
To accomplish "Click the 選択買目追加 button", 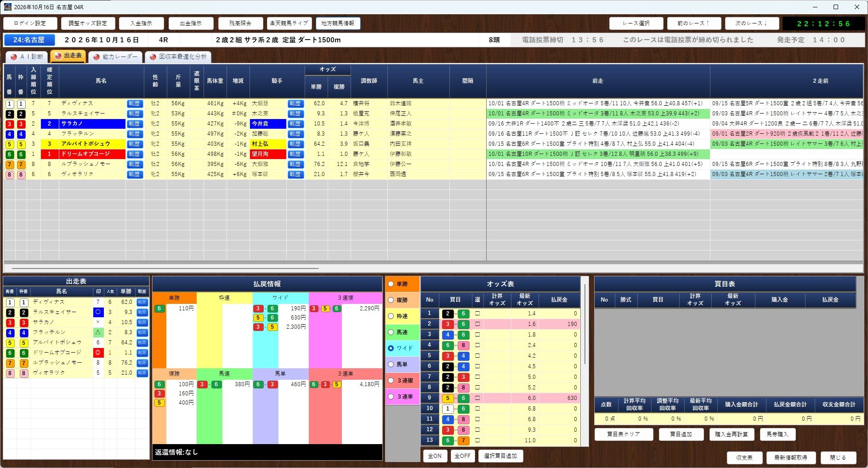I will [501, 456].
